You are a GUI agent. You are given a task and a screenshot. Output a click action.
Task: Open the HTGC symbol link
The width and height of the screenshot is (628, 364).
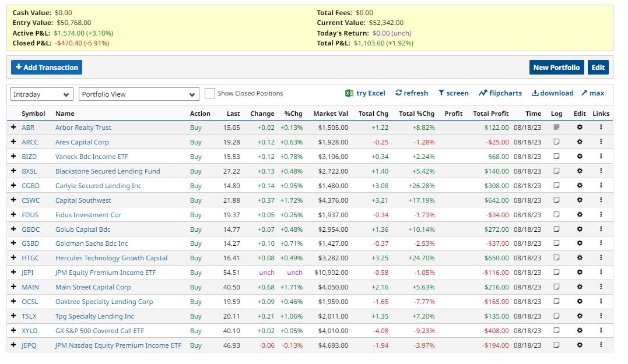[x=30, y=258]
